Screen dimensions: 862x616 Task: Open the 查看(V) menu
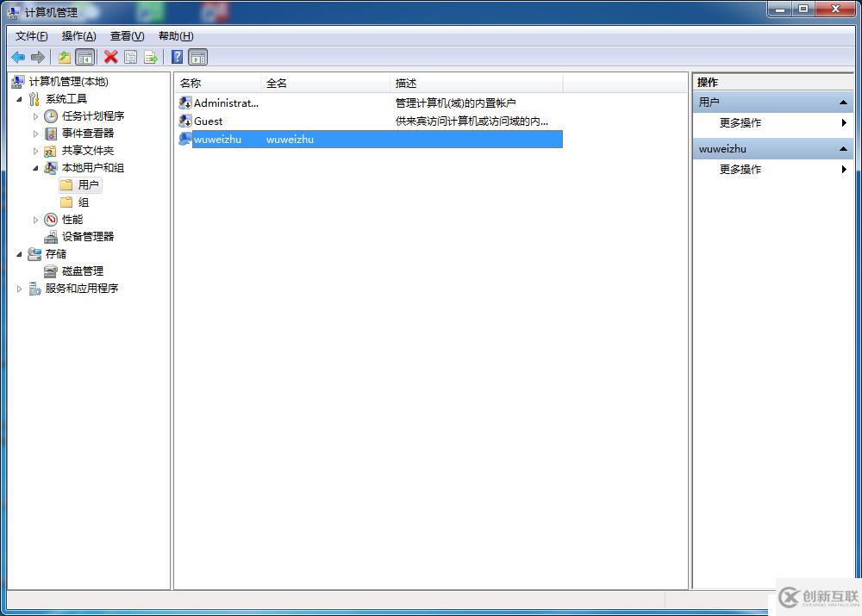pos(127,36)
